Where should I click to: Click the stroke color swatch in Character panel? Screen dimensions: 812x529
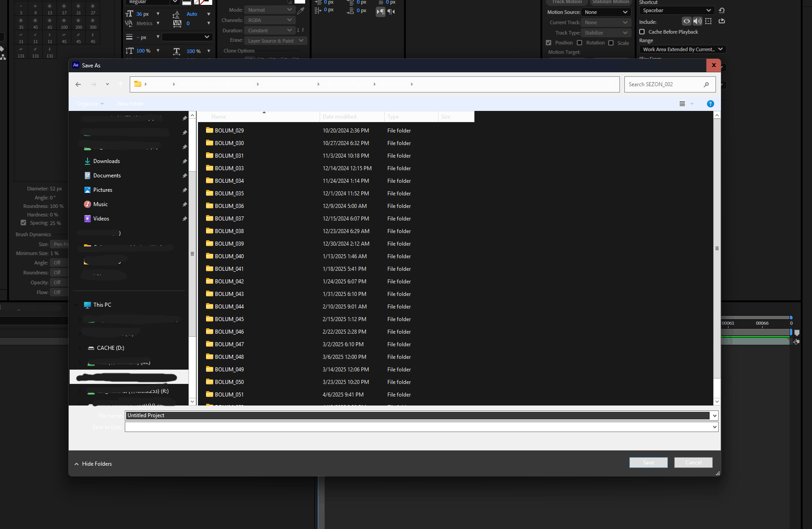(x=206, y=2)
